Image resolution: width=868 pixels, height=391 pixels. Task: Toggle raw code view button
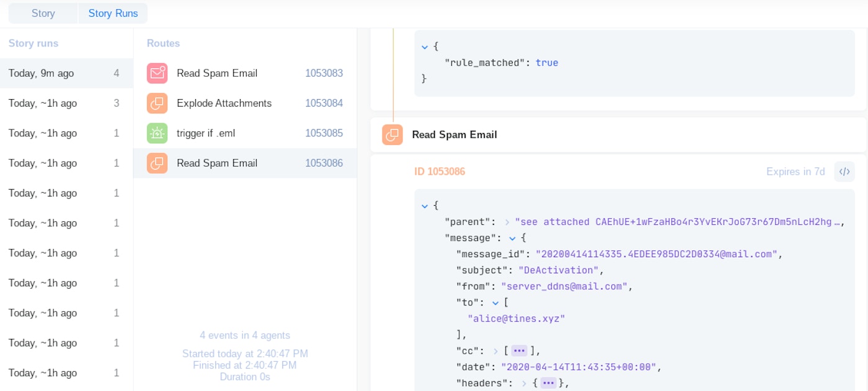(x=844, y=172)
